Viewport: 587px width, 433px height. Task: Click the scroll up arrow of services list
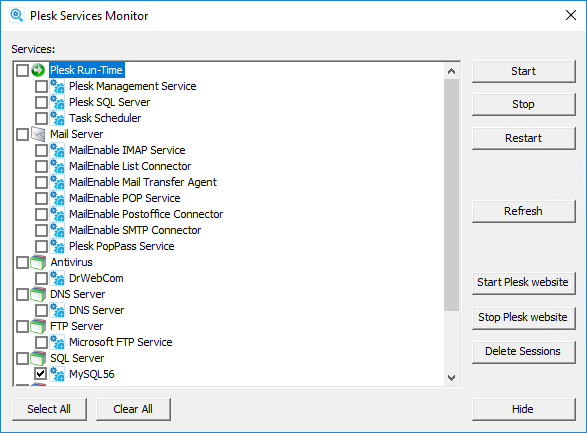pyautogui.click(x=451, y=71)
